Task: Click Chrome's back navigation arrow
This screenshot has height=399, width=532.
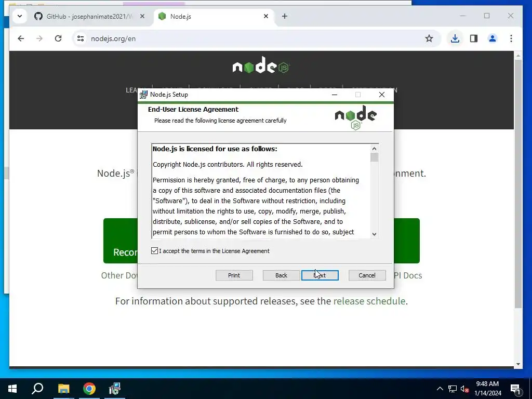Action: [x=21, y=38]
